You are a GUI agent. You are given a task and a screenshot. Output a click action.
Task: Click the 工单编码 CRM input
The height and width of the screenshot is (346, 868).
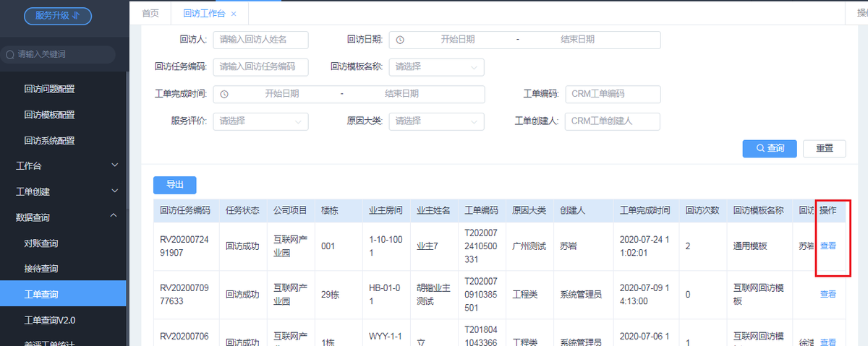click(613, 94)
